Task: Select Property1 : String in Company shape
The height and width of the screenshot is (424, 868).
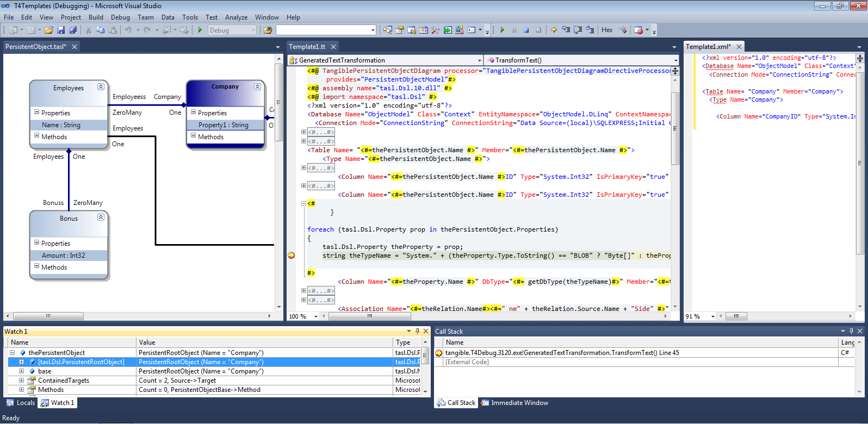Action: click(x=225, y=125)
